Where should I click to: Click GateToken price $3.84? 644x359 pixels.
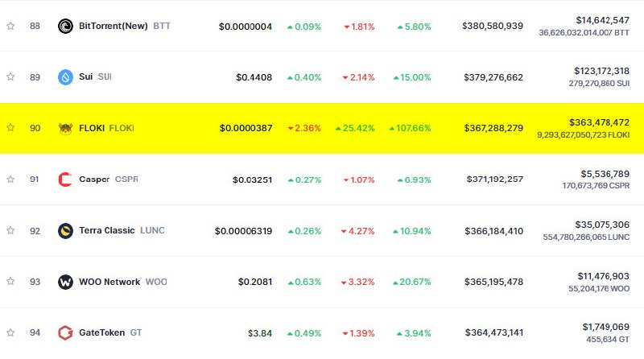tap(260, 333)
